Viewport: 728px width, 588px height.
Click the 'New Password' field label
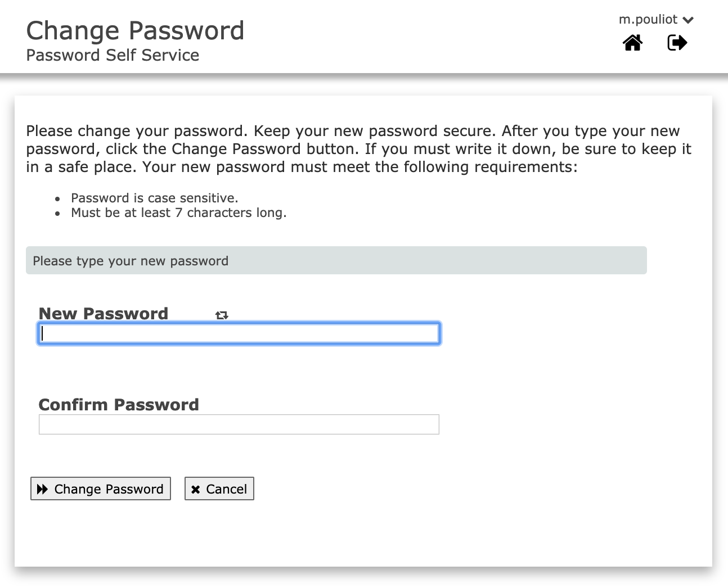(104, 314)
